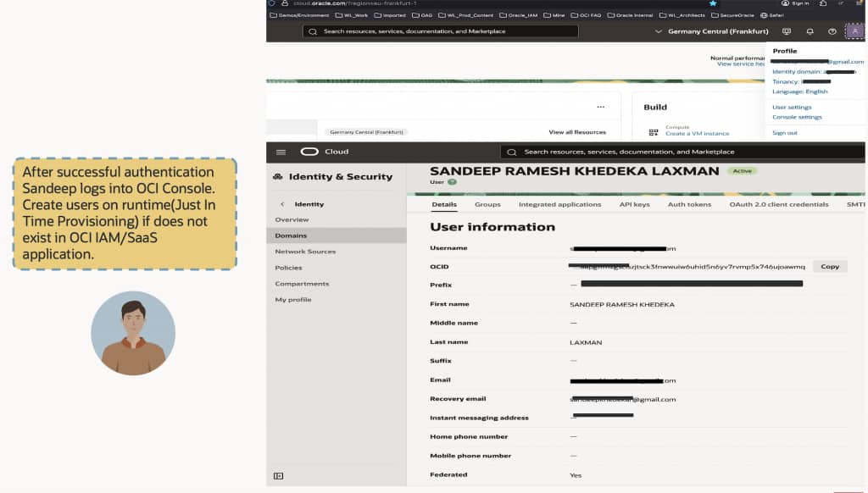
Task: Click View service health link
Action: 741,64
